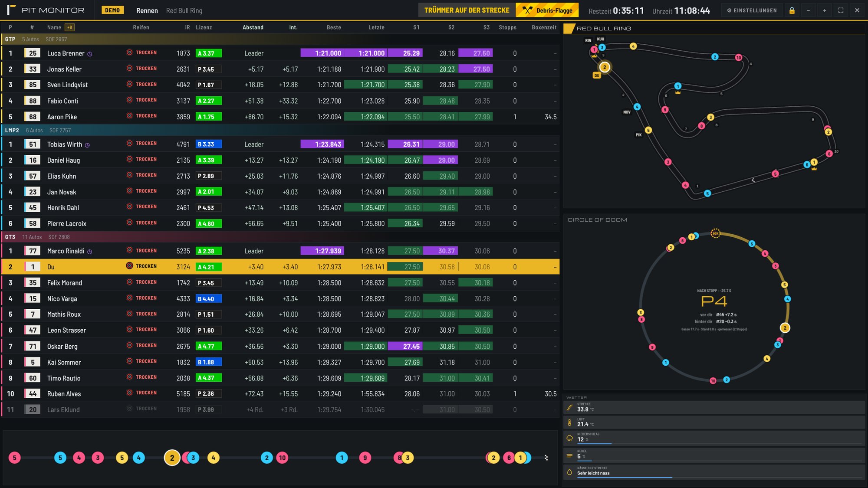This screenshot has height=488, width=868.
Task: Sort by the Abstand column header
Action: click(x=253, y=27)
